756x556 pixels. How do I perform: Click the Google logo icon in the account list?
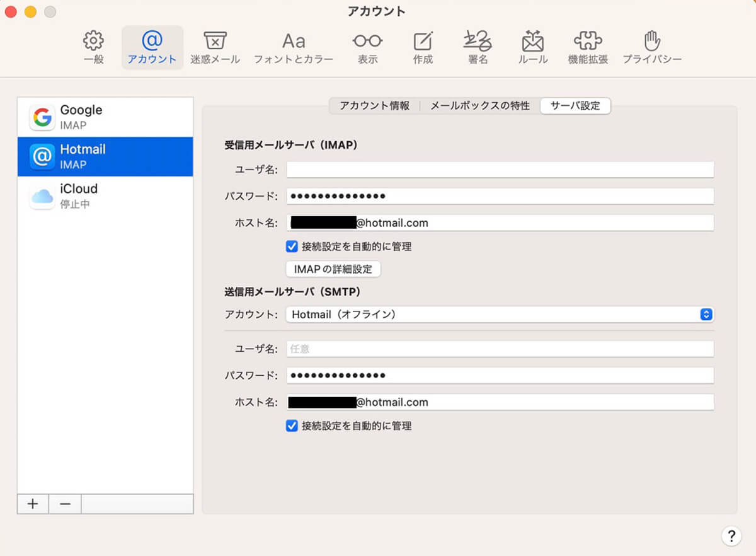click(x=42, y=117)
